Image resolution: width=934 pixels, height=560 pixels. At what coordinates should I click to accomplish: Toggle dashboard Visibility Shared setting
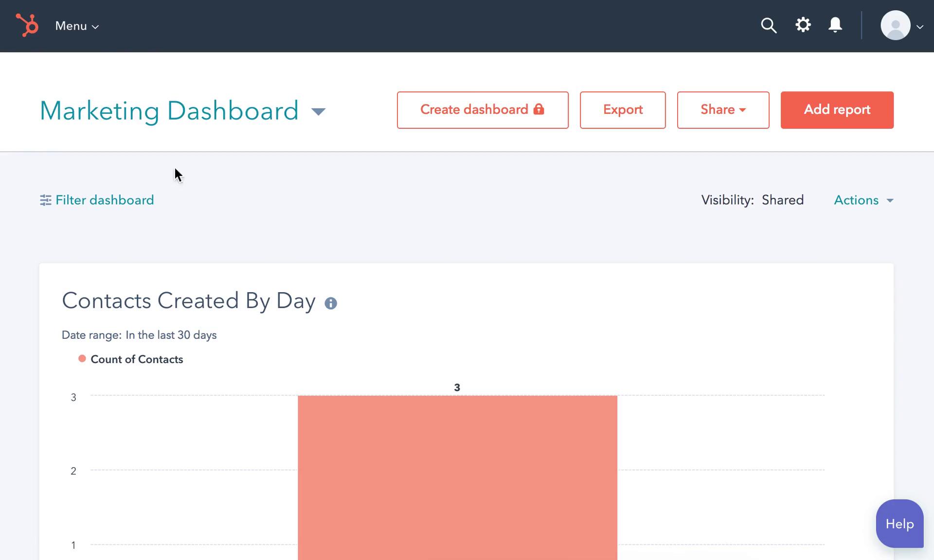(x=783, y=200)
